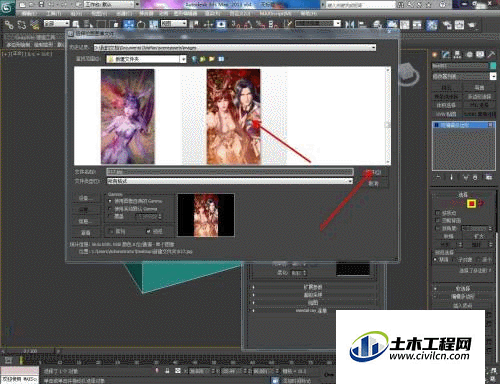Click the Open button in file dialog

pyautogui.click(x=374, y=172)
